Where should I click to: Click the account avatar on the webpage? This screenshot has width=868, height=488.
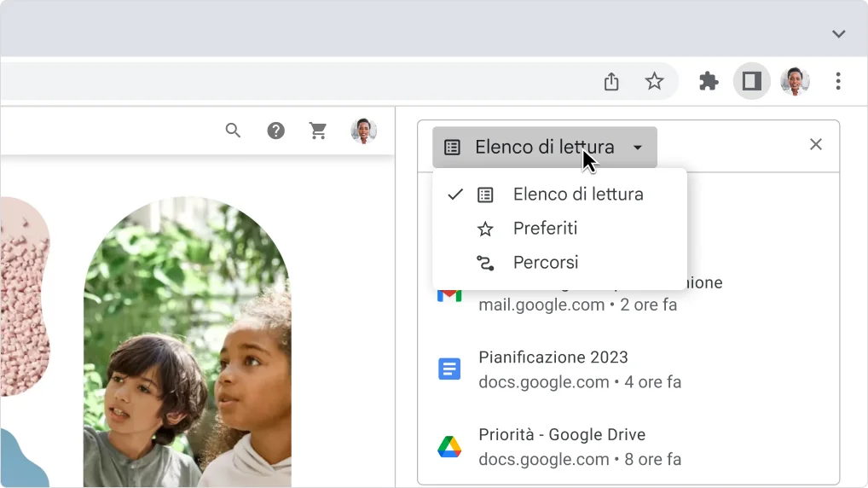click(x=364, y=131)
